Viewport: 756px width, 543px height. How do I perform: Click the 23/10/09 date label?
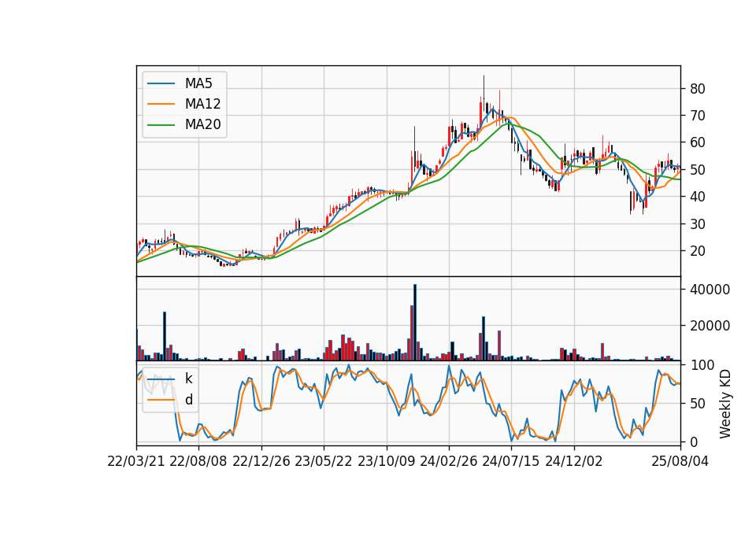coord(386,461)
